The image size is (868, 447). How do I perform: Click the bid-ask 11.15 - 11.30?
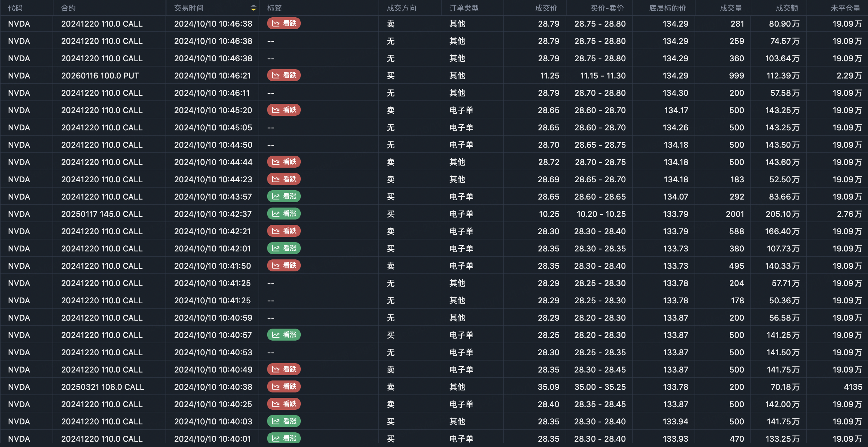click(x=603, y=75)
